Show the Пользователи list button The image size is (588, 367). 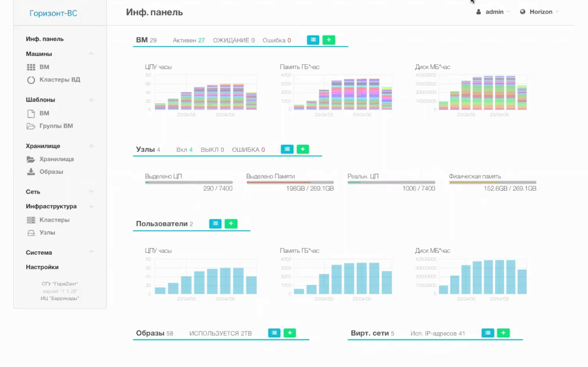pos(215,224)
